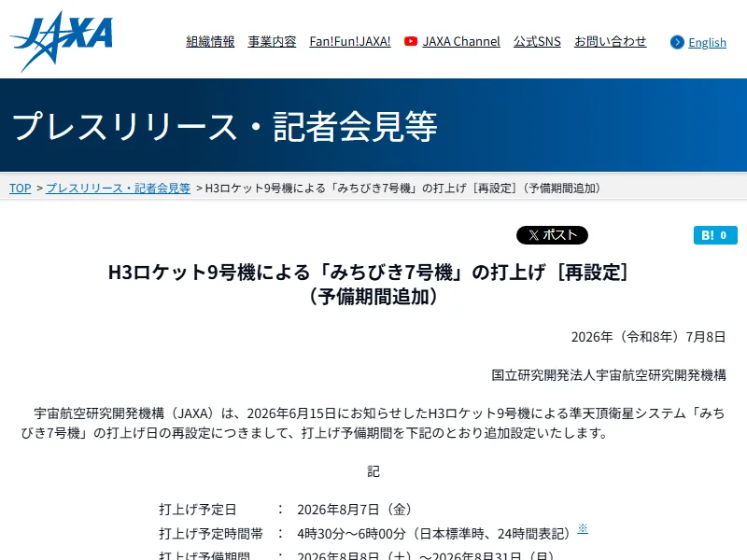Click the Hatena B! bookmark button
747x560 pixels.
[x=715, y=235]
